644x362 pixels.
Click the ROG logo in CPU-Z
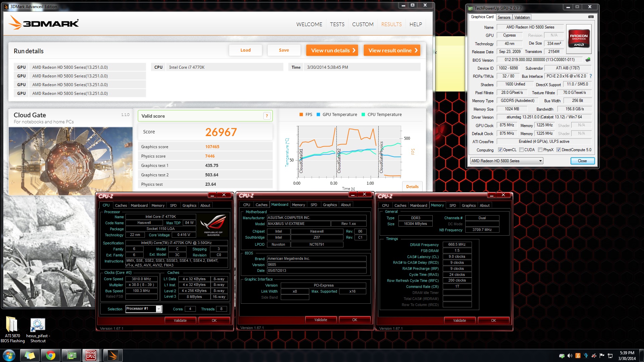coord(213,225)
